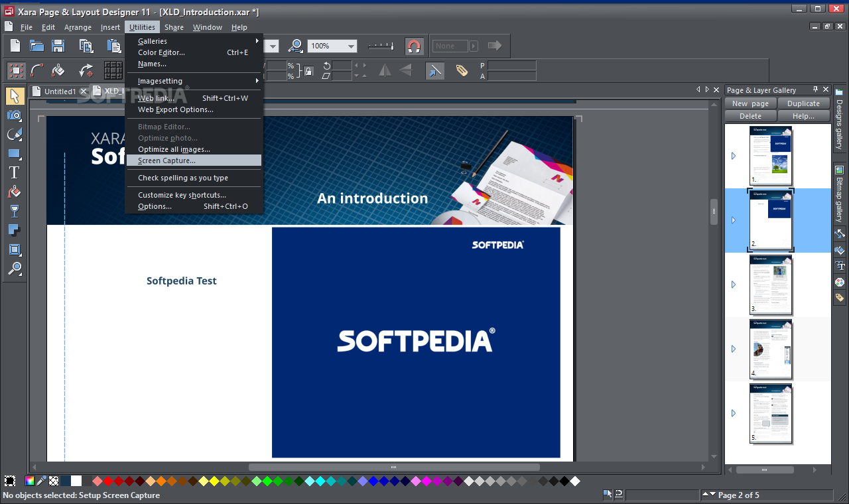The width and height of the screenshot is (849, 504).
Task: Open a file with folder icon
Action: 36,46
